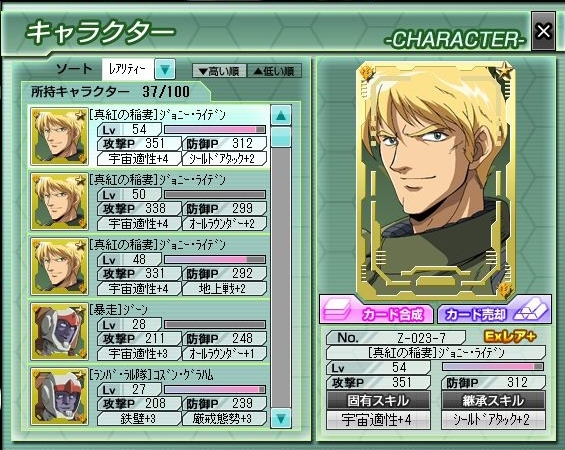Click the scroll up arrow in list
The width and height of the screenshot is (565, 450).
pyautogui.click(x=281, y=115)
